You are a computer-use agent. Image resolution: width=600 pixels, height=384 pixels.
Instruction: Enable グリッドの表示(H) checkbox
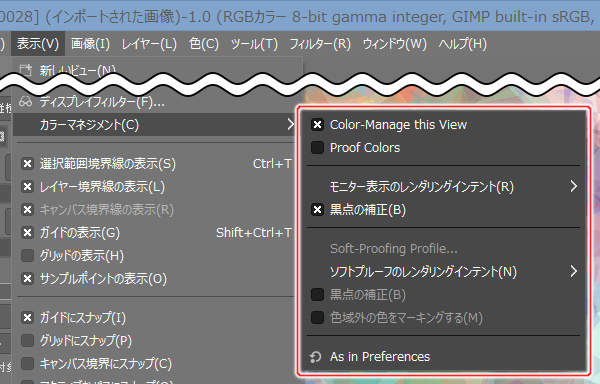pos(27,255)
